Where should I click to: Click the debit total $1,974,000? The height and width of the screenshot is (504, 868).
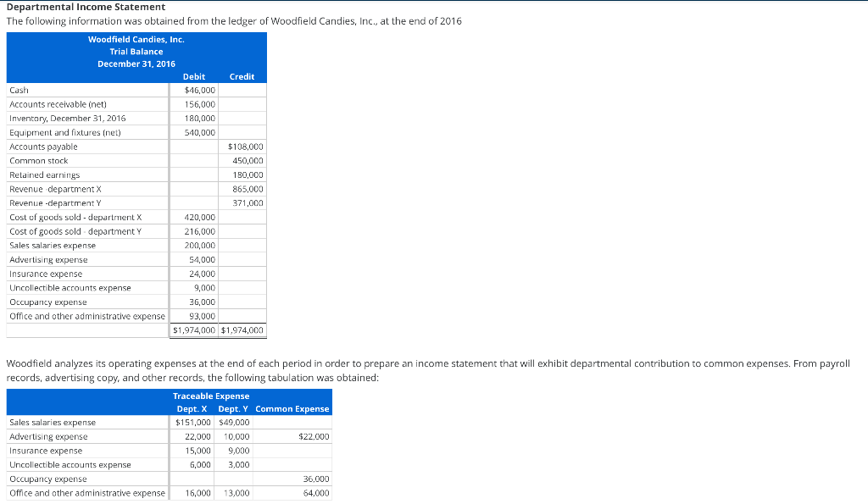(194, 330)
